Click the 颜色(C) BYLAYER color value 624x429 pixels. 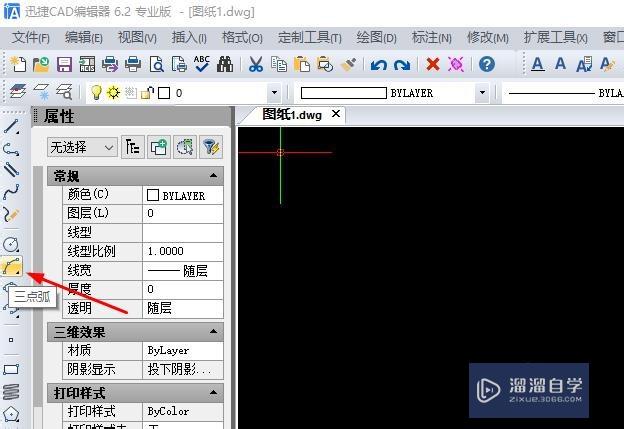[x=183, y=195]
